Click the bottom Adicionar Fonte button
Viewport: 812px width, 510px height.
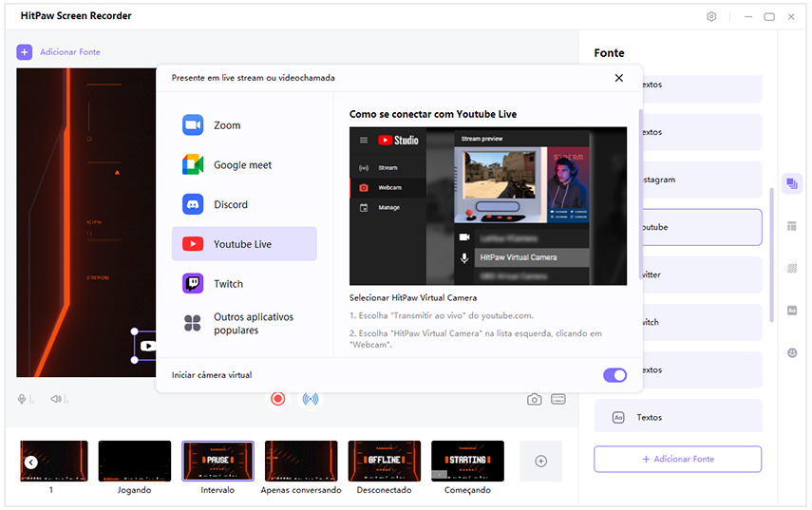pyautogui.click(x=678, y=460)
